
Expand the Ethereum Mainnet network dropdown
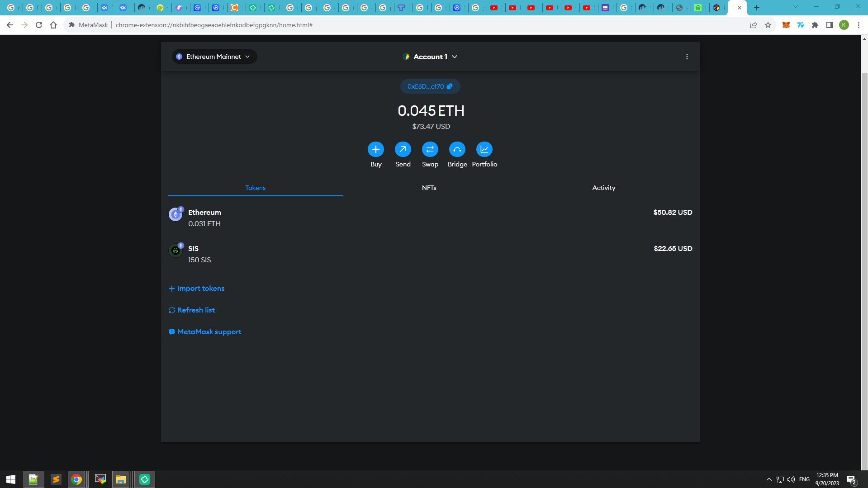coord(214,57)
